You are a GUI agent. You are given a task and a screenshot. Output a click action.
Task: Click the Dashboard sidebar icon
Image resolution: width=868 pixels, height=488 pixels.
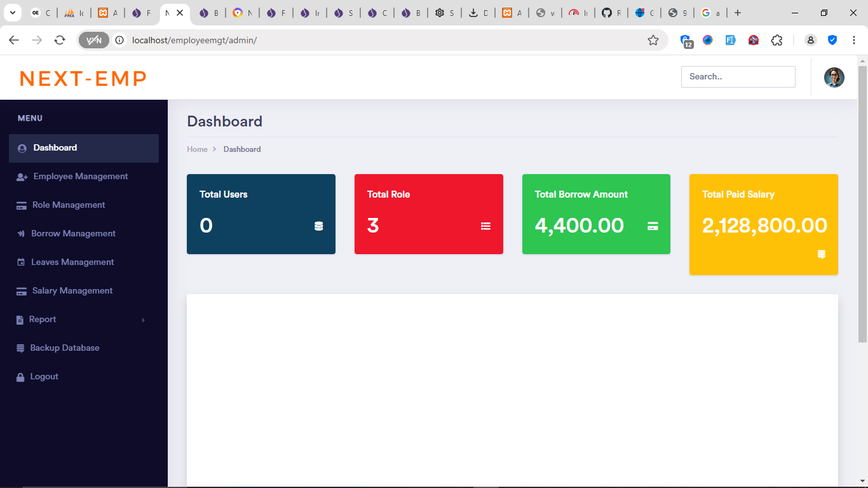point(22,148)
